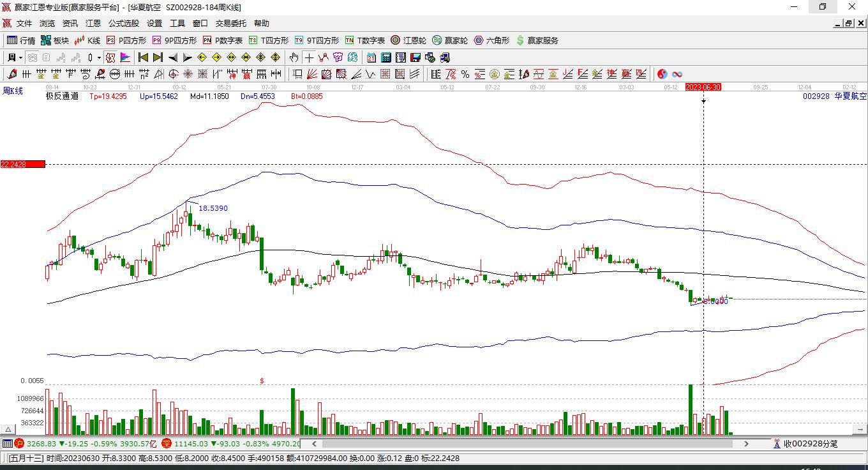This screenshot has height=470, width=868.
Task: Open the 行情 market quotes view
Action: pos(21,40)
